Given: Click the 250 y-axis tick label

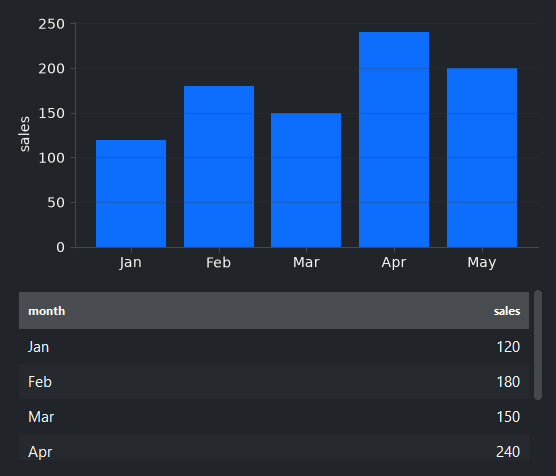Looking at the screenshot, I should coord(52,24).
